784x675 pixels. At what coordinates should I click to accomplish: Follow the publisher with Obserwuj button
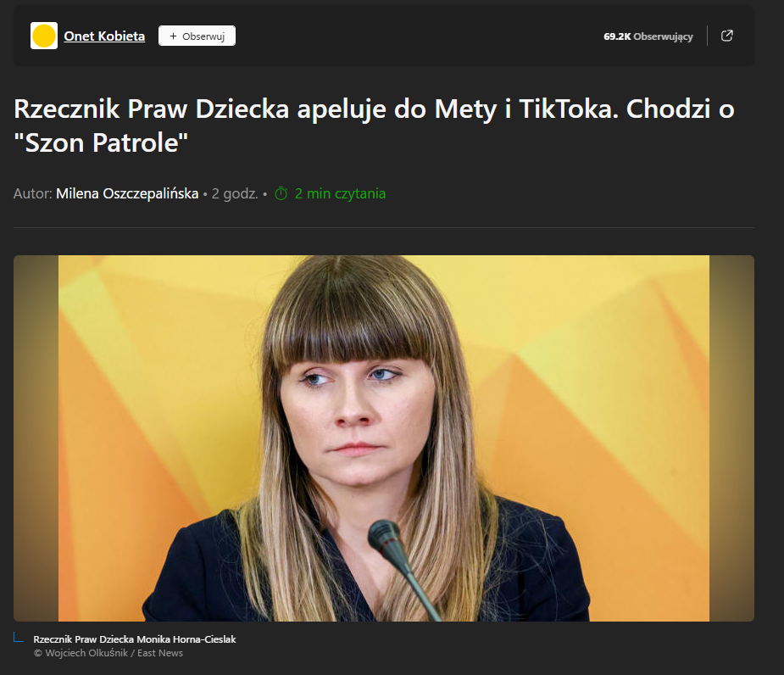(x=197, y=36)
